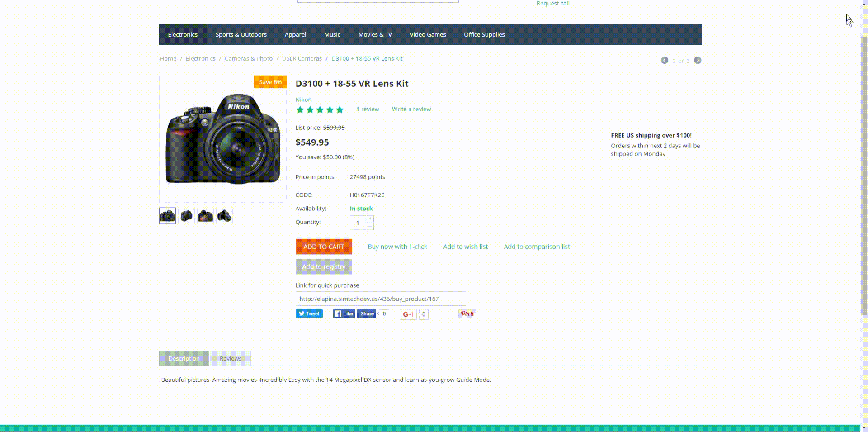The image size is (868, 432).
Task: Go to Cameras & Photo breadcrumb
Action: [x=249, y=58]
